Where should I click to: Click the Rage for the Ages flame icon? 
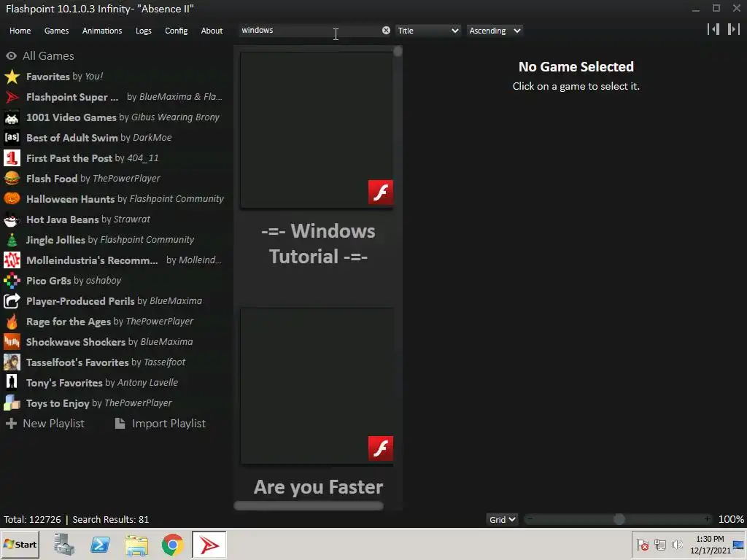pos(12,322)
